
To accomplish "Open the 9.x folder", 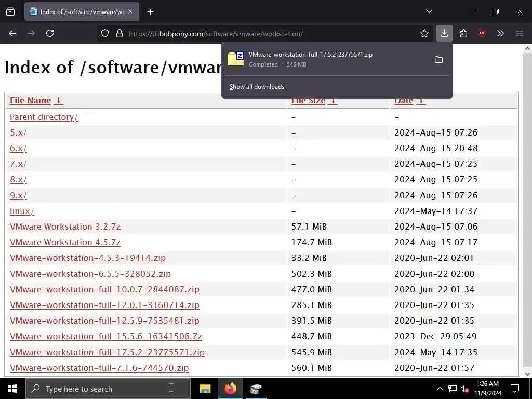I will point(18,195).
